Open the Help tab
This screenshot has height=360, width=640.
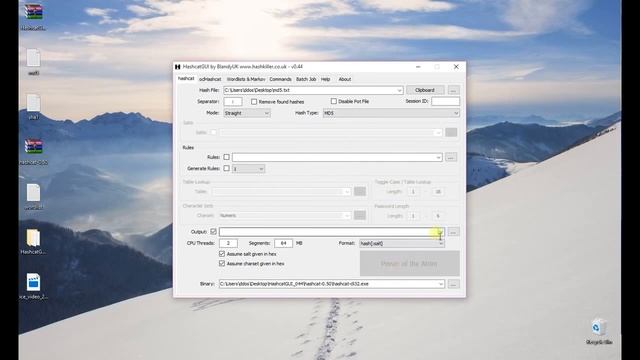[325, 79]
